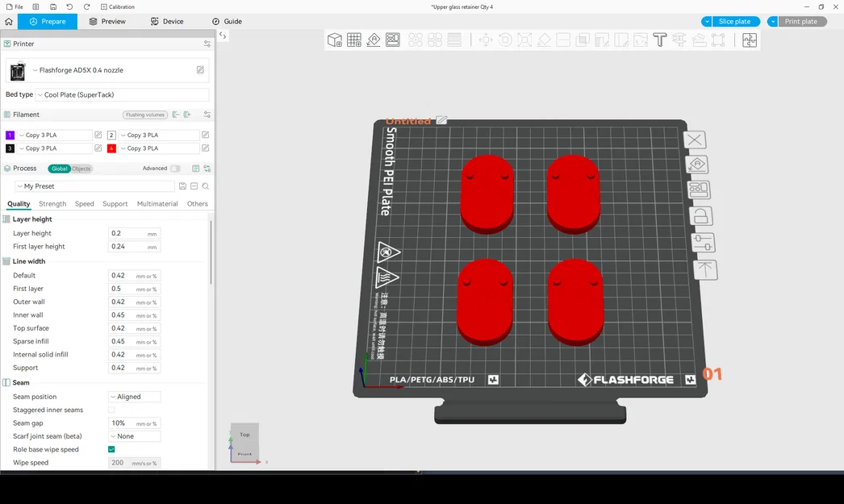This screenshot has height=504, width=844.
Task: Open the Seam position dropdown
Action: [135, 397]
